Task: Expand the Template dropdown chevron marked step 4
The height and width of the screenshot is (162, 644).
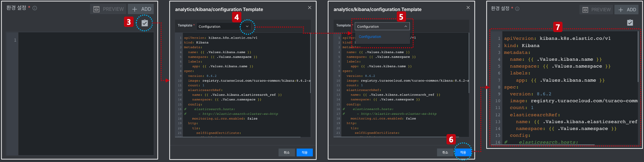Action: (247, 26)
